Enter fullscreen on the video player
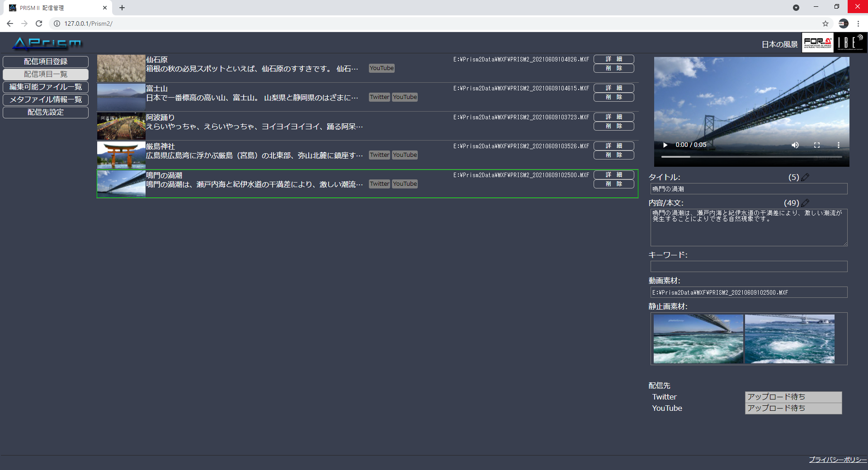Viewport: 868px width, 470px height. (816, 145)
